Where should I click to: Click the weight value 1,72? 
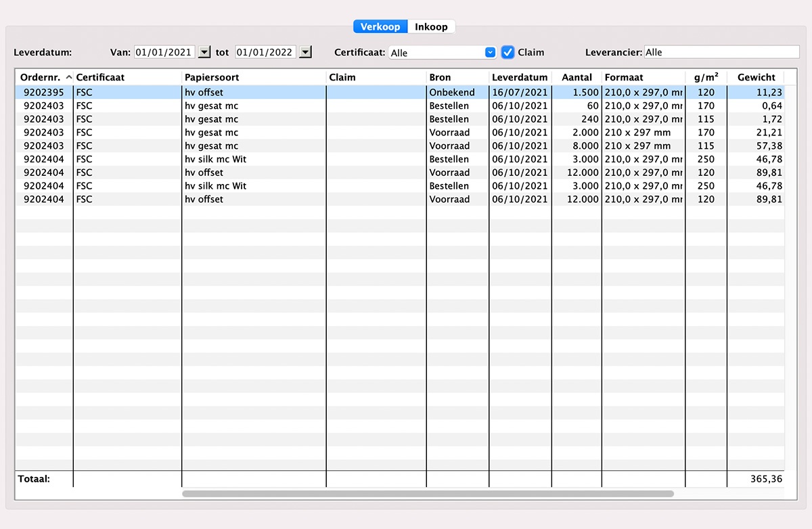point(773,119)
